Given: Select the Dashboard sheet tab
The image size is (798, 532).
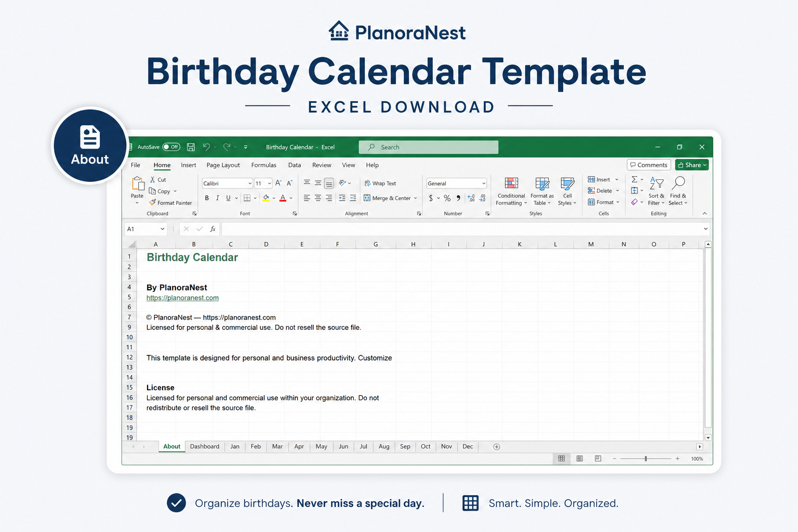Looking at the screenshot, I should tap(205, 447).
